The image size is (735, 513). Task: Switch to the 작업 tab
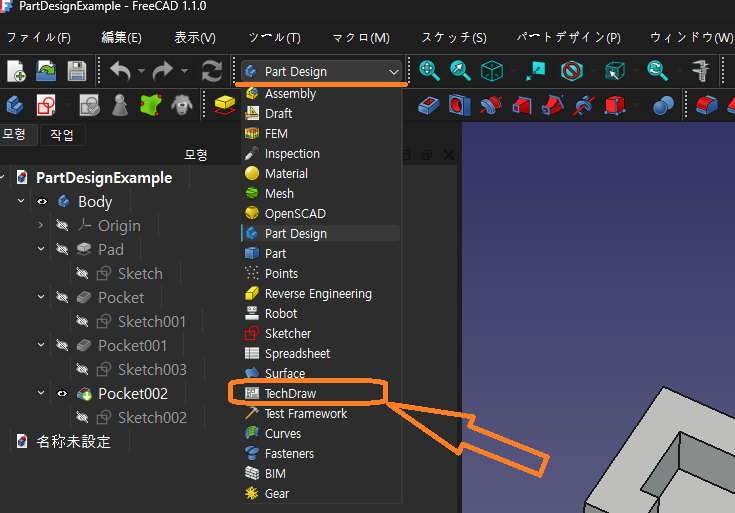pos(62,135)
